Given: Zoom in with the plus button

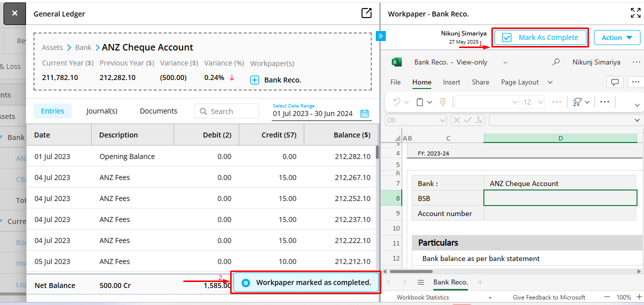Looking at the screenshot, I should [638, 297].
